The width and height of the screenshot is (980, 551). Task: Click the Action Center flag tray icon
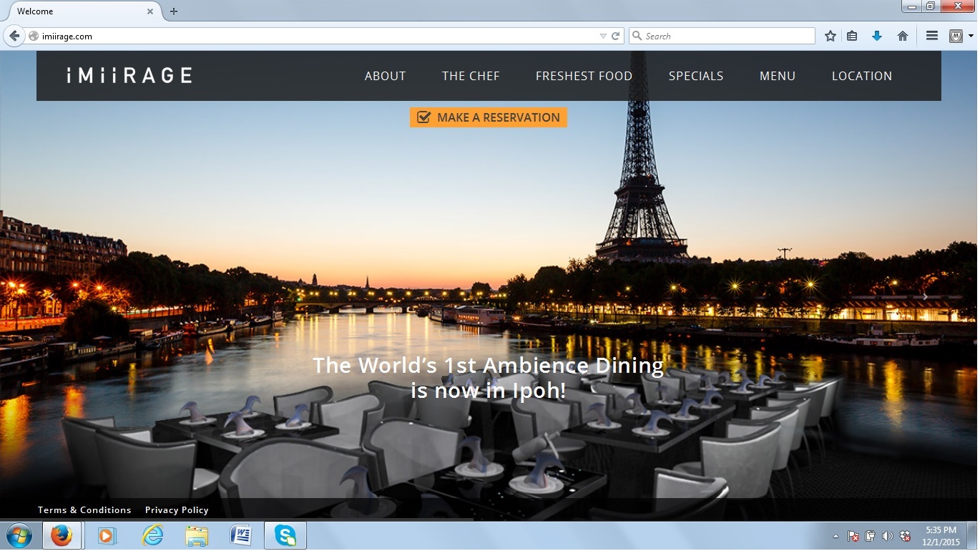[853, 536]
